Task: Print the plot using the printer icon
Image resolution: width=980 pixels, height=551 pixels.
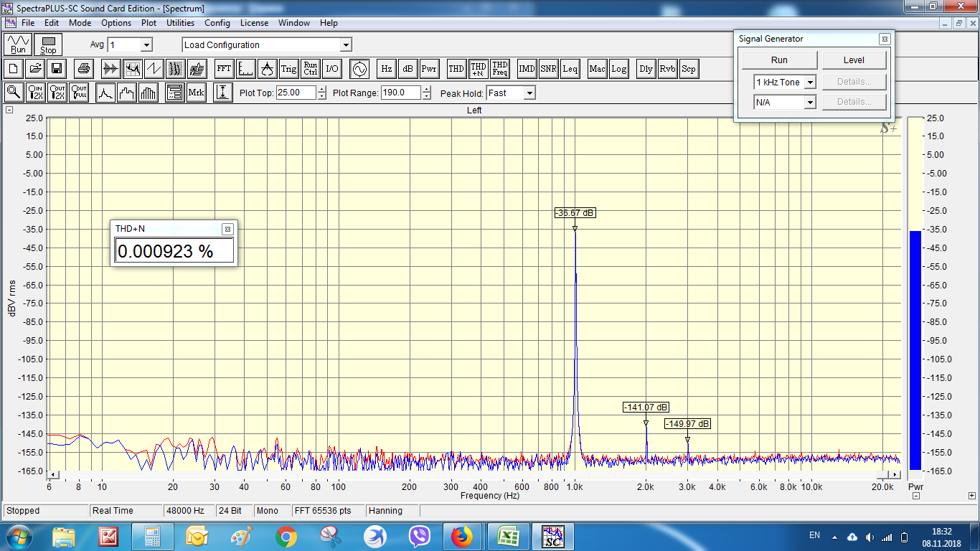Action: click(x=84, y=69)
